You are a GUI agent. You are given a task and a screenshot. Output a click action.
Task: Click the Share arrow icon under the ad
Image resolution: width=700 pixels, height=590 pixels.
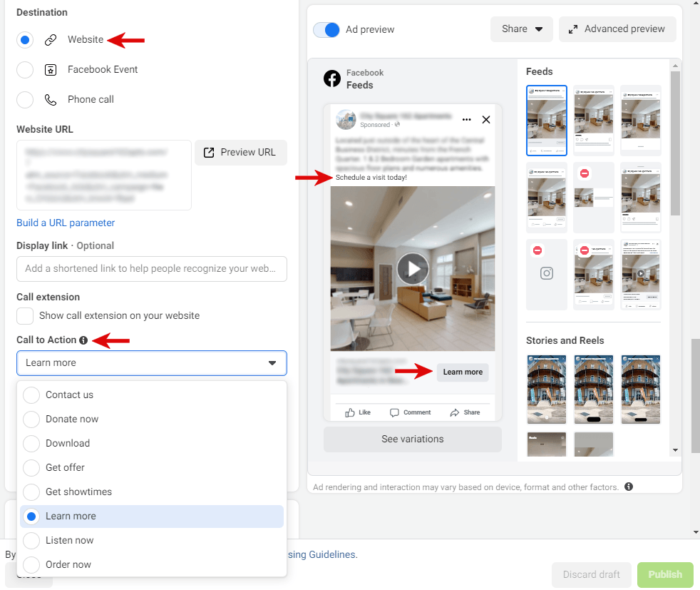click(455, 412)
